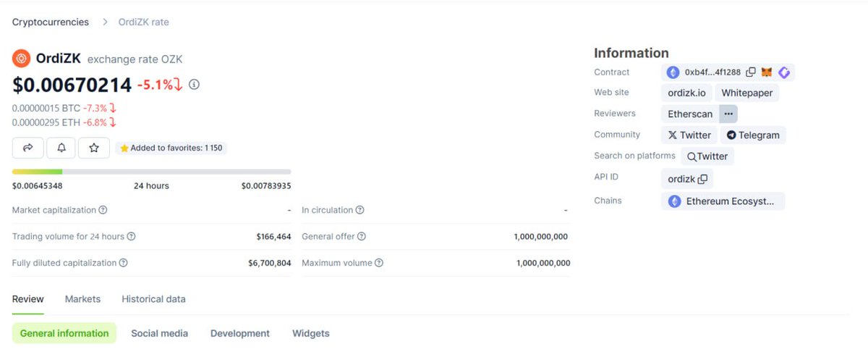
Task: Copy the API ID ordizk icon
Action: click(x=702, y=179)
